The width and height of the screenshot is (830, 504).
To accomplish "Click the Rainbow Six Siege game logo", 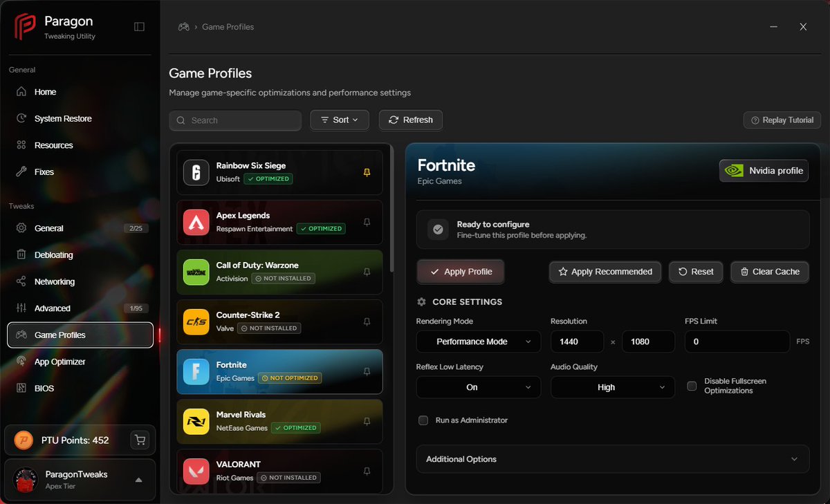I will coord(196,172).
